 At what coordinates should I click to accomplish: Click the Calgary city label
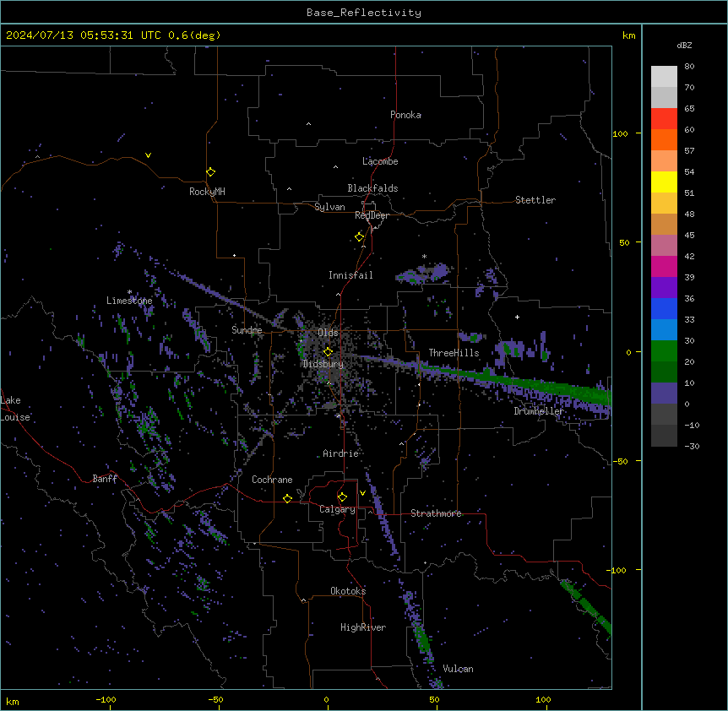[x=337, y=509]
